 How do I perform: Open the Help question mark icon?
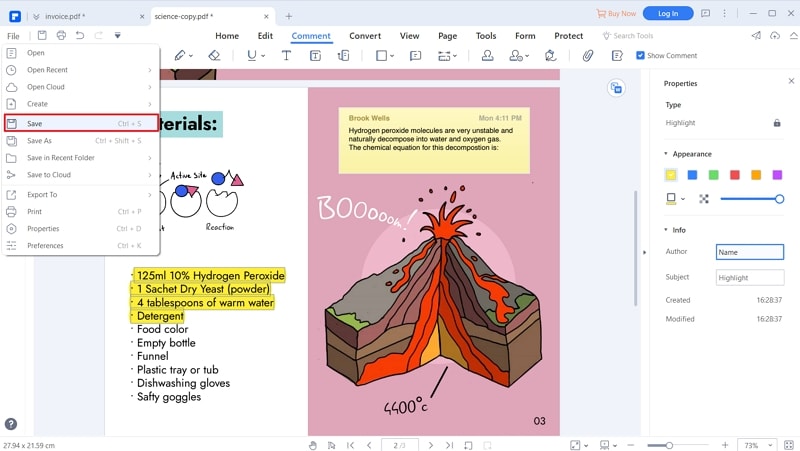pyautogui.click(x=11, y=424)
